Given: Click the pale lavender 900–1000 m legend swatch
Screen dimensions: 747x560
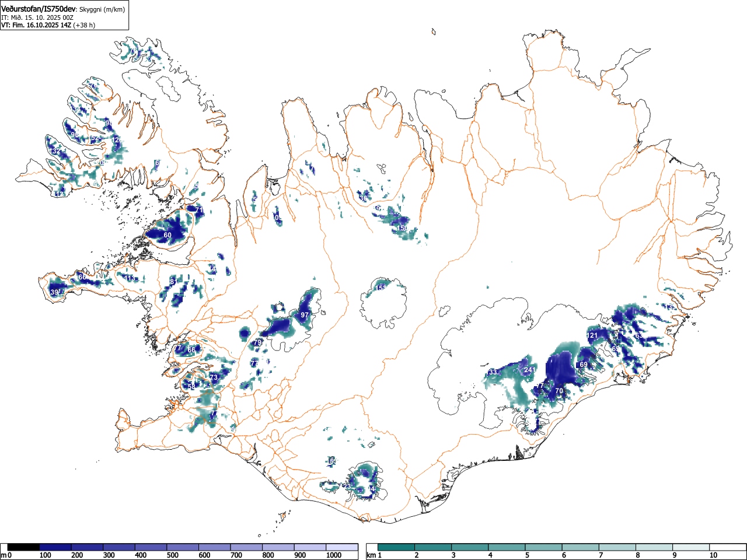Looking at the screenshot, I should [310, 547].
